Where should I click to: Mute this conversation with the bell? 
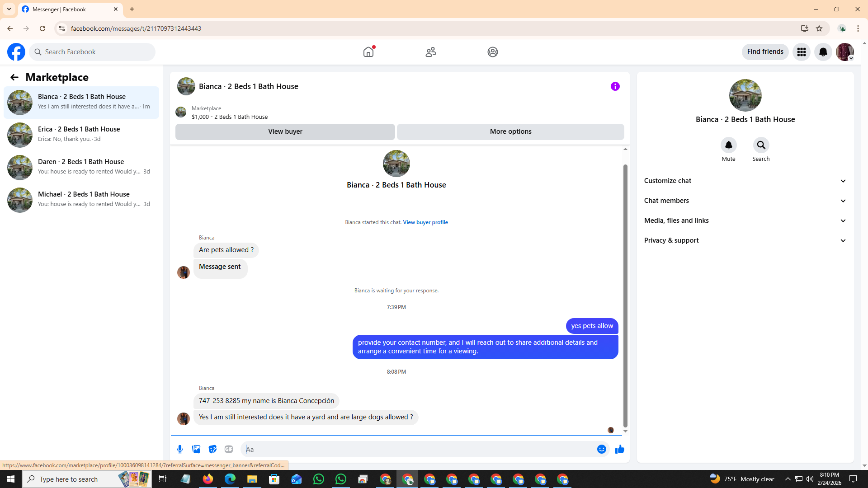728,145
